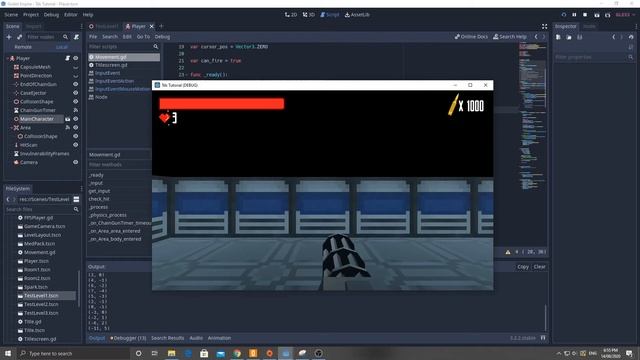Load a resource in Inspector
The height and width of the screenshot is (360, 640).
pos(569,37)
